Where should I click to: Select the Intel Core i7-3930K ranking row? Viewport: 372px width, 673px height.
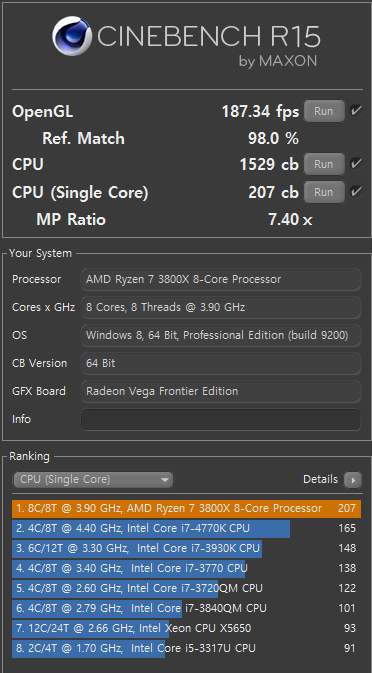pyautogui.click(x=186, y=549)
